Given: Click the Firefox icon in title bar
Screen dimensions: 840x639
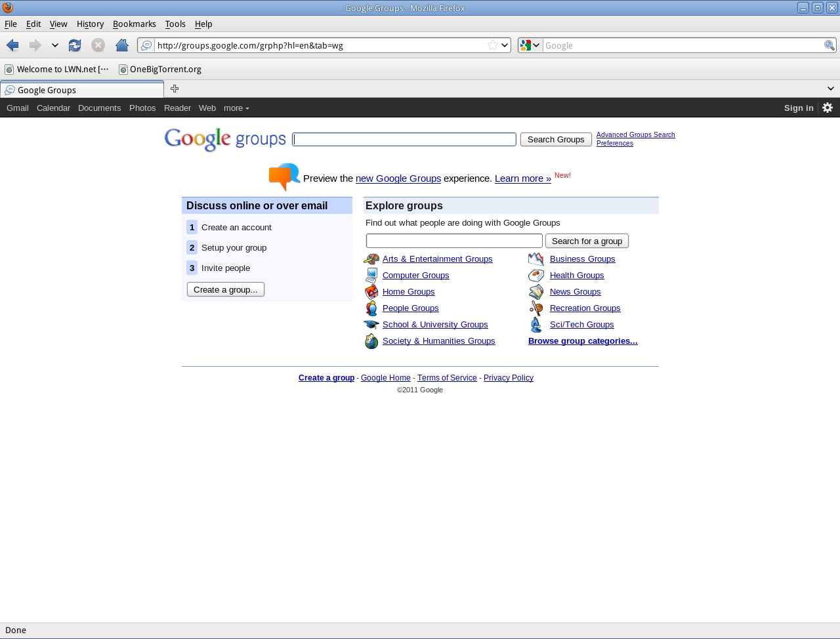Looking at the screenshot, I should click(x=8, y=8).
